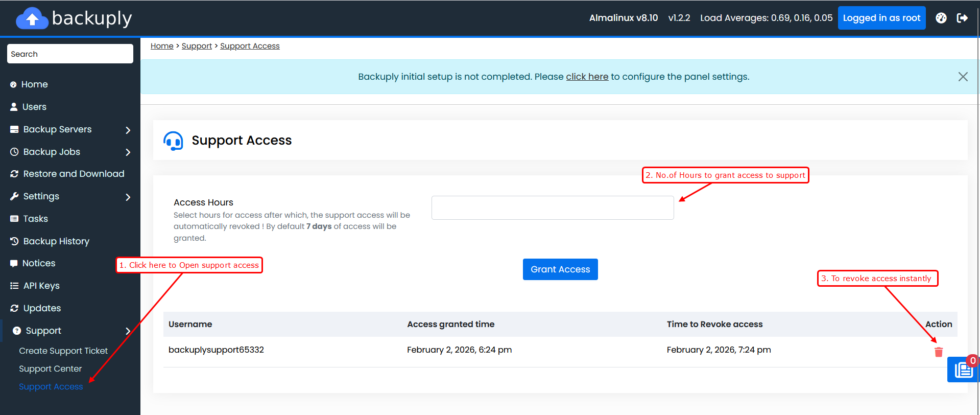Open the floating notes widget icon

pyautogui.click(x=963, y=370)
